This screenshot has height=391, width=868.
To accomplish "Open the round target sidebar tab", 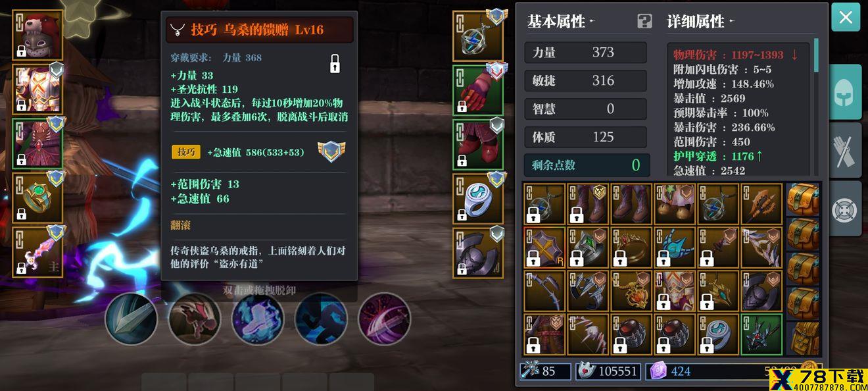I will point(846,209).
